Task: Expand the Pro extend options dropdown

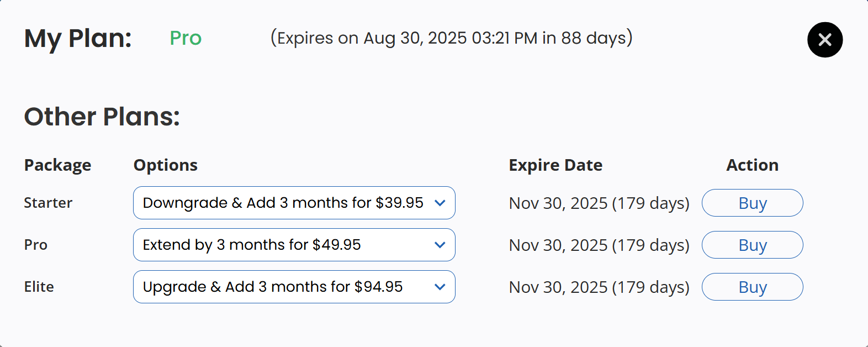Action: [294, 245]
